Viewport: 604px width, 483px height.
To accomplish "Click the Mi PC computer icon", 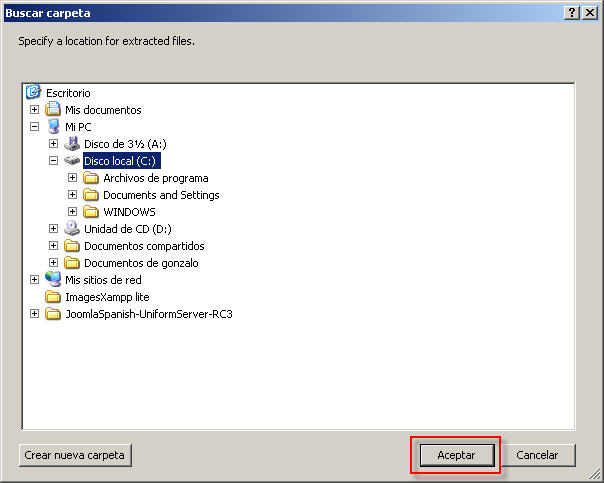I will pyautogui.click(x=53, y=127).
